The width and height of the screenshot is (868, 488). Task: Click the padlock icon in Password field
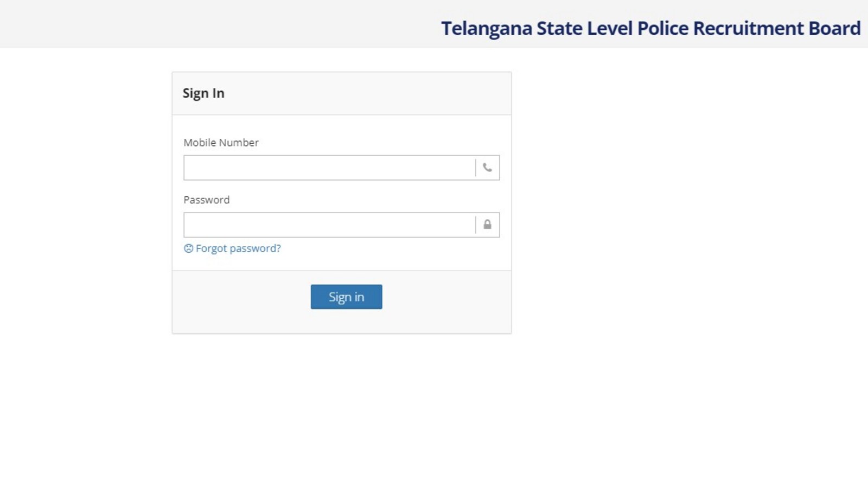tap(487, 224)
